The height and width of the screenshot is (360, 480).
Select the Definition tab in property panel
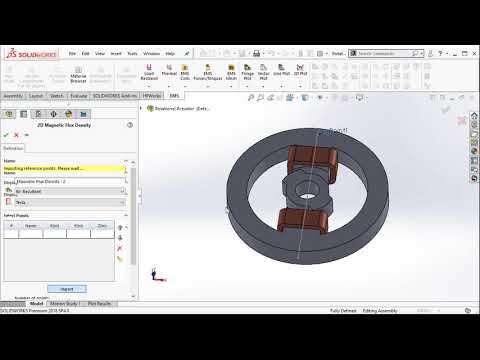pyautogui.click(x=13, y=148)
